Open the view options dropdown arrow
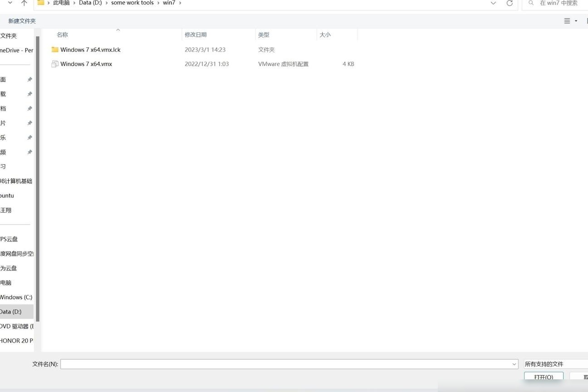 click(576, 21)
